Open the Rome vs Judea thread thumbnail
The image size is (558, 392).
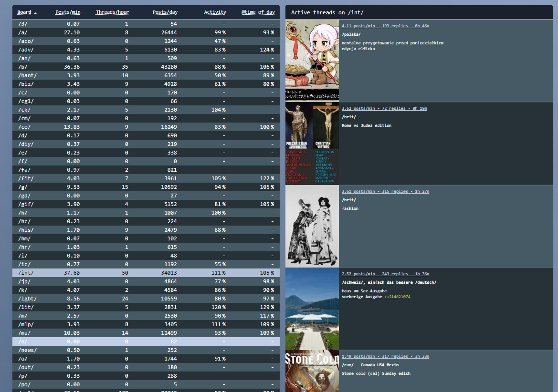[312, 143]
